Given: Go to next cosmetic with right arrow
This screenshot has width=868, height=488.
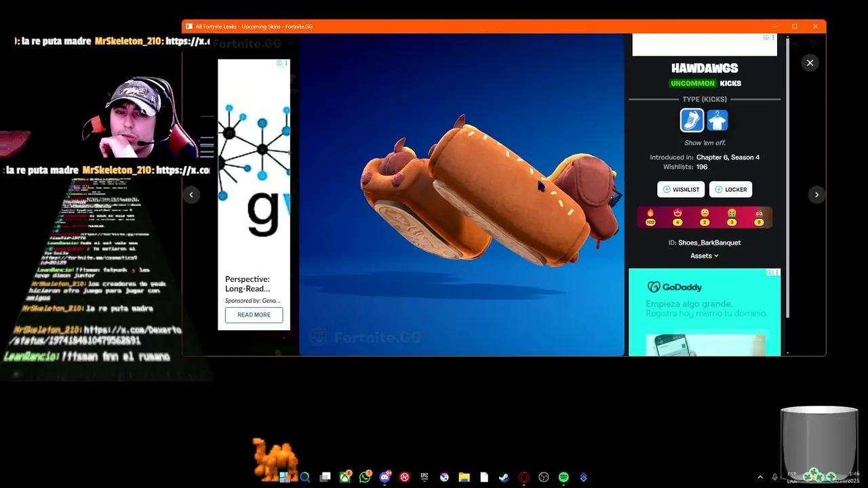Looking at the screenshot, I should click(x=816, y=195).
